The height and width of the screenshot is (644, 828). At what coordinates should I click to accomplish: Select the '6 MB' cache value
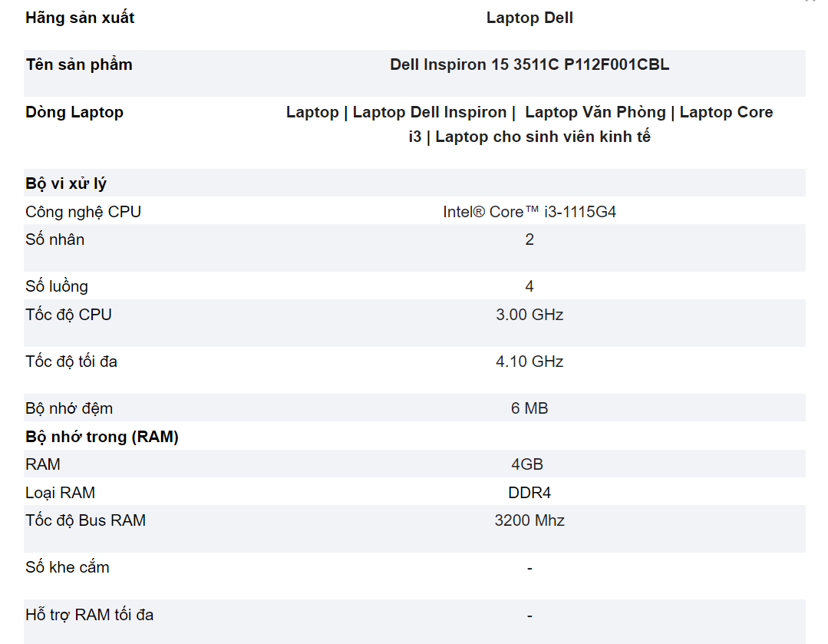point(529,408)
